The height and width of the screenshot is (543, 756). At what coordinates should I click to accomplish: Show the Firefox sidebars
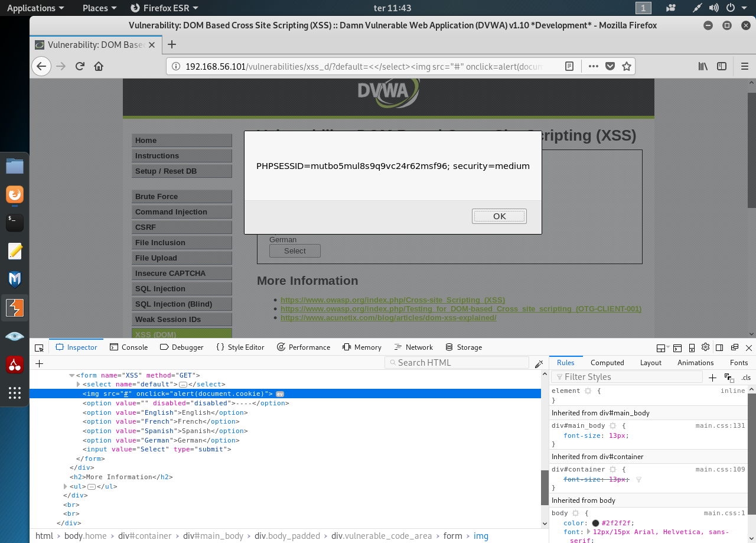[722, 66]
